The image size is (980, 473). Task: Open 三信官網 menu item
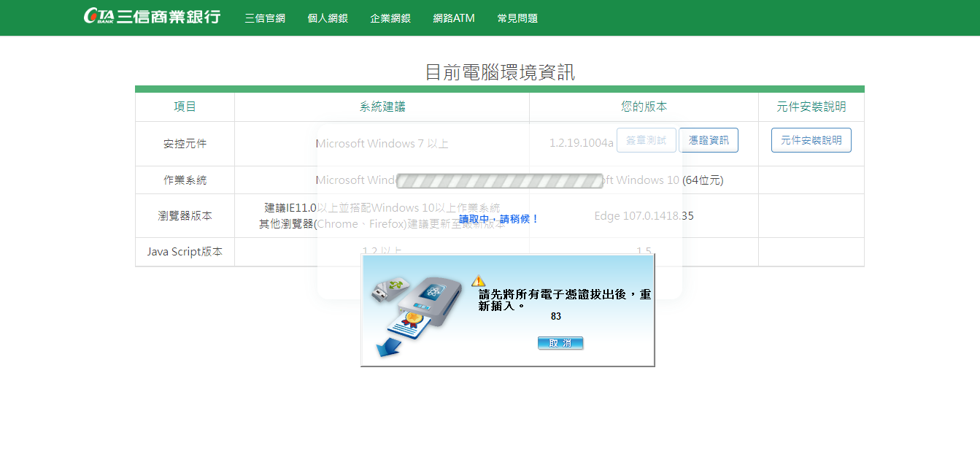coord(265,18)
